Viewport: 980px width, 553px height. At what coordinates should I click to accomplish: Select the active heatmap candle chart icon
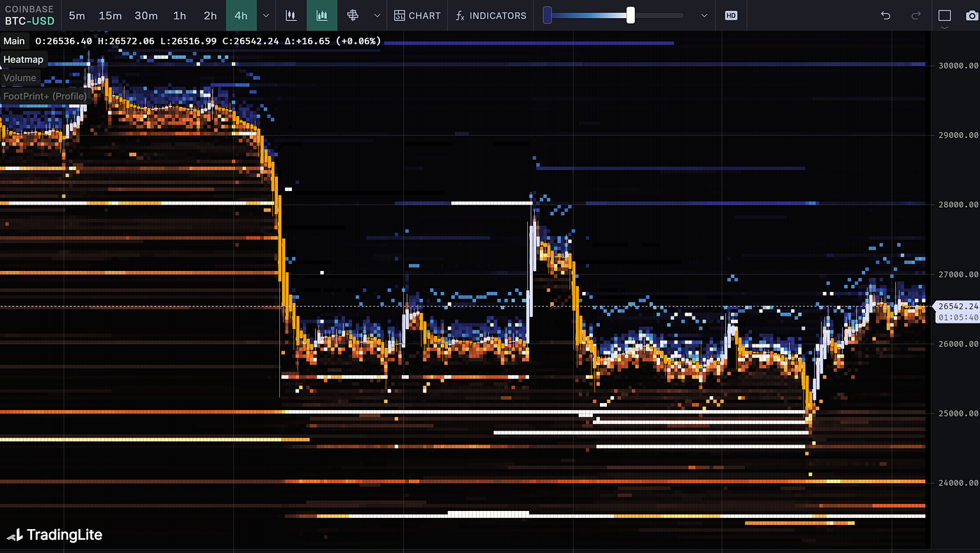click(322, 15)
